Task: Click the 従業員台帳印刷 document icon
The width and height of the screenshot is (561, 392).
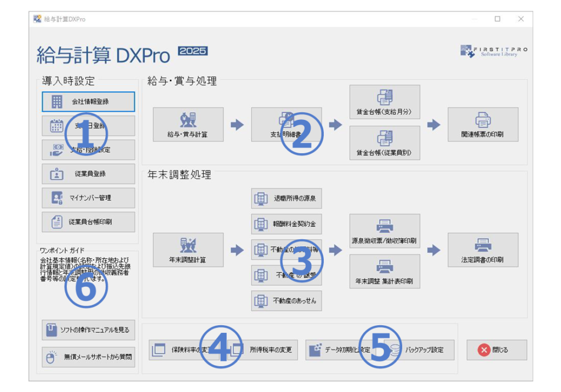Action: tap(56, 222)
